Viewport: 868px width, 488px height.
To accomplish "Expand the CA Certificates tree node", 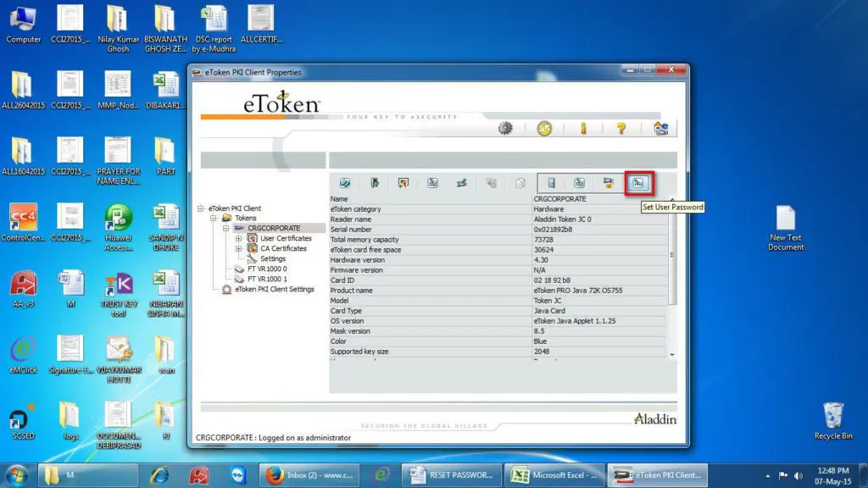I will 239,249.
